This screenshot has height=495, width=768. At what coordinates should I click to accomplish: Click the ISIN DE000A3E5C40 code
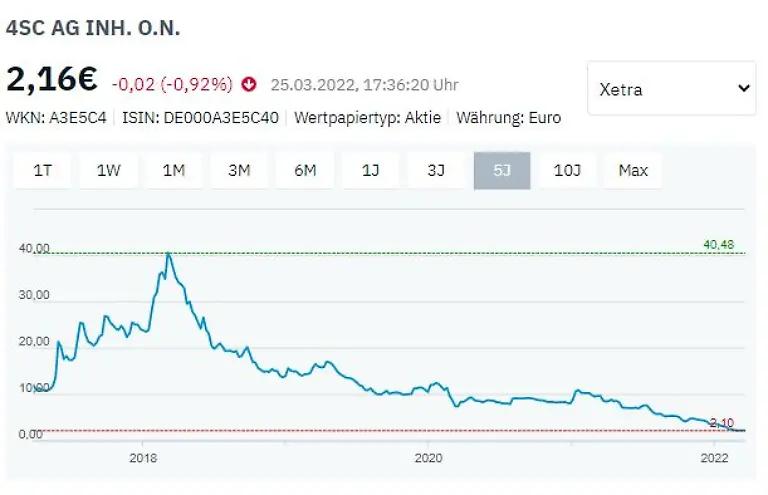point(200,117)
